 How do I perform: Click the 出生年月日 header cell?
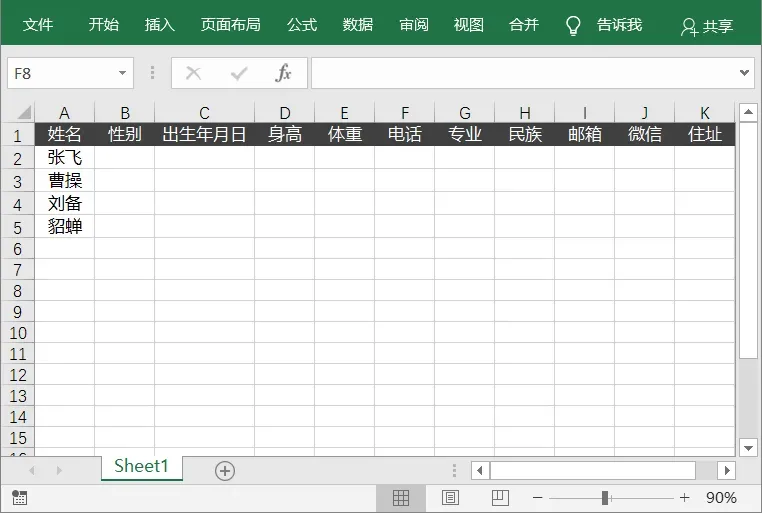(x=205, y=134)
